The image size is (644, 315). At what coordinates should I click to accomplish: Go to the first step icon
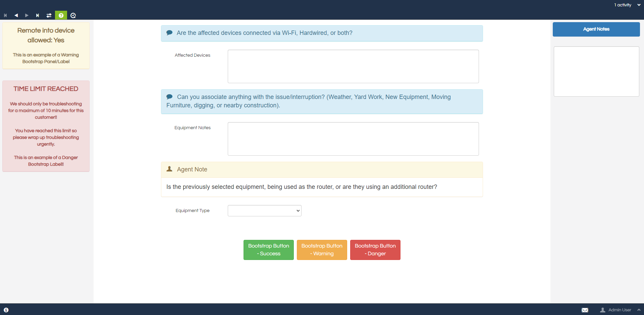[5, 15]
